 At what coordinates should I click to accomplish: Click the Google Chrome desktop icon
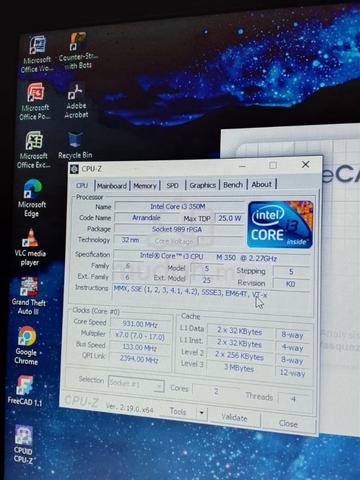click(x=26, y=345)
